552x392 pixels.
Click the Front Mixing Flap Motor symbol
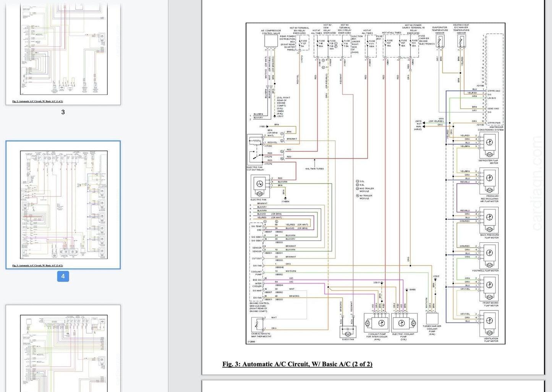pos(489,289)
